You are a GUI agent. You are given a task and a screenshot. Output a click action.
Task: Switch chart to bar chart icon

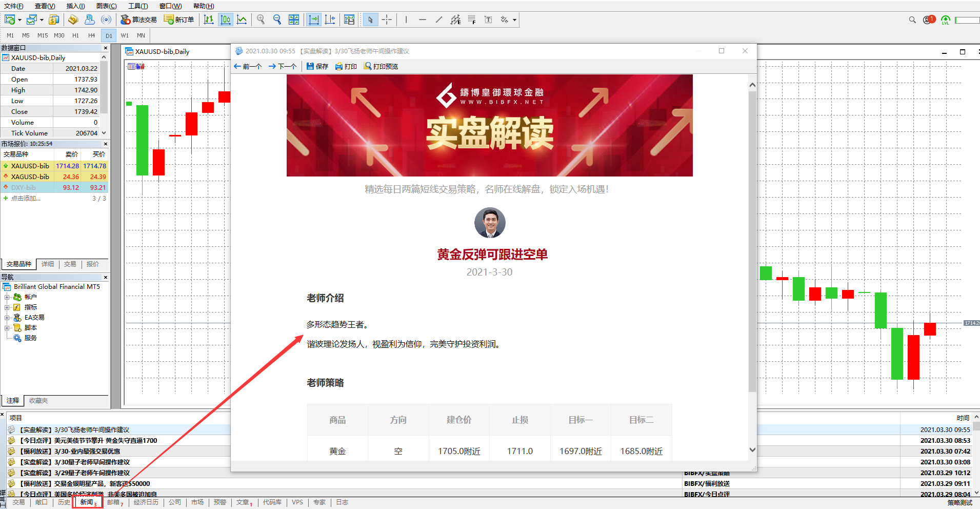[209, 19]
